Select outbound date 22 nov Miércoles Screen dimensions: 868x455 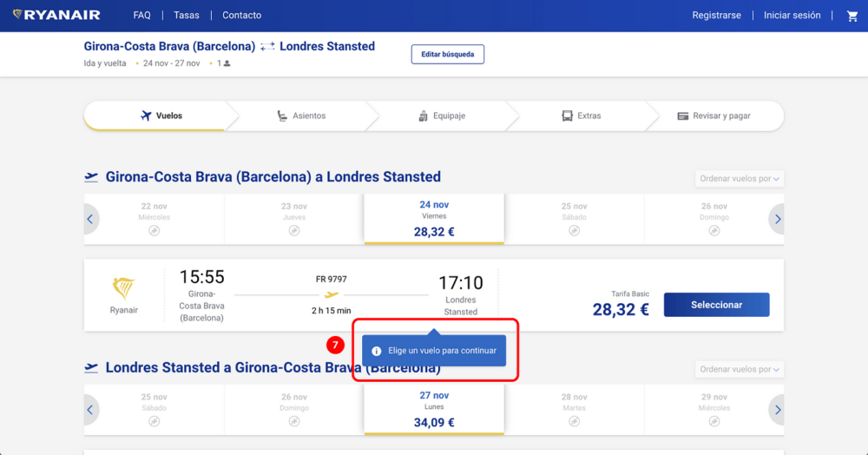(154, 219)
